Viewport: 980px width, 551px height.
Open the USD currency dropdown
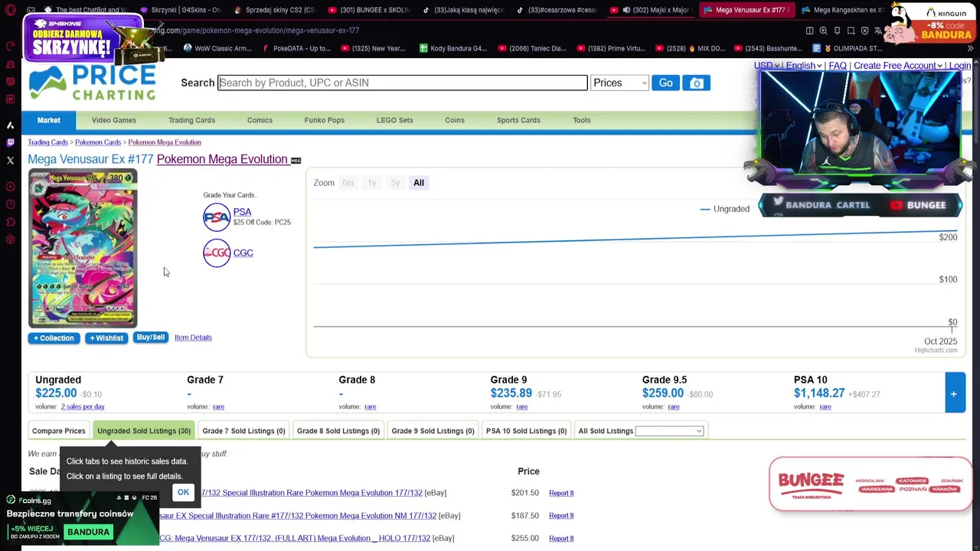point(766,66)
